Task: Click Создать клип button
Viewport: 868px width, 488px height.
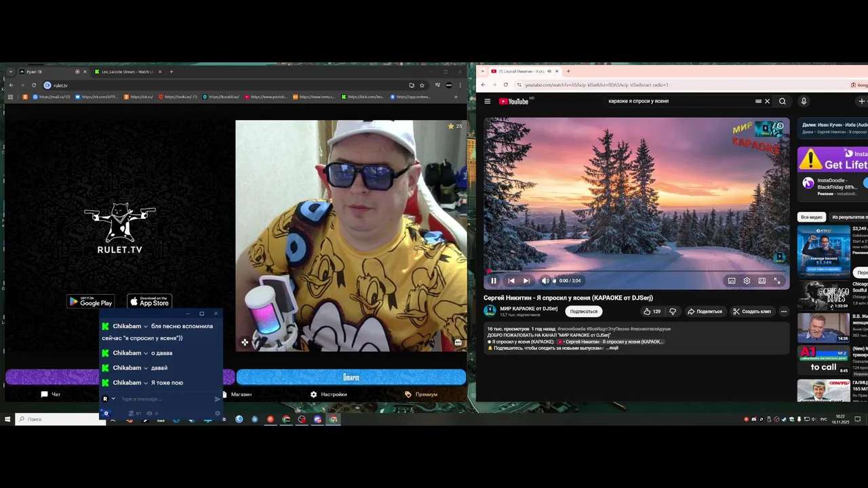Action: click(x=751, y=311)
